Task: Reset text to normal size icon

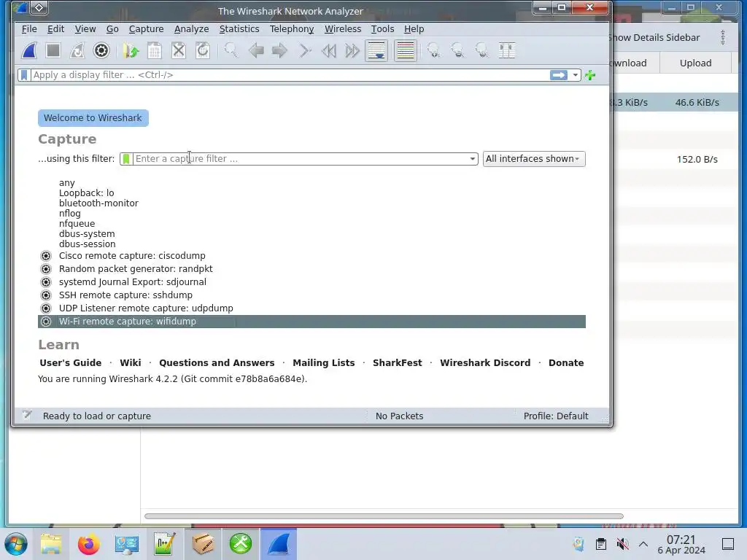Action: [482, 50]
